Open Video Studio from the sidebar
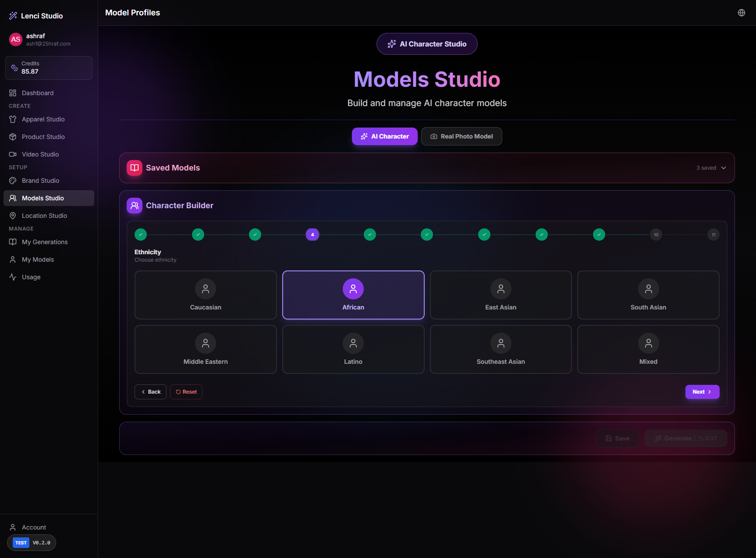The image size is (756, 558). point(40,154)
